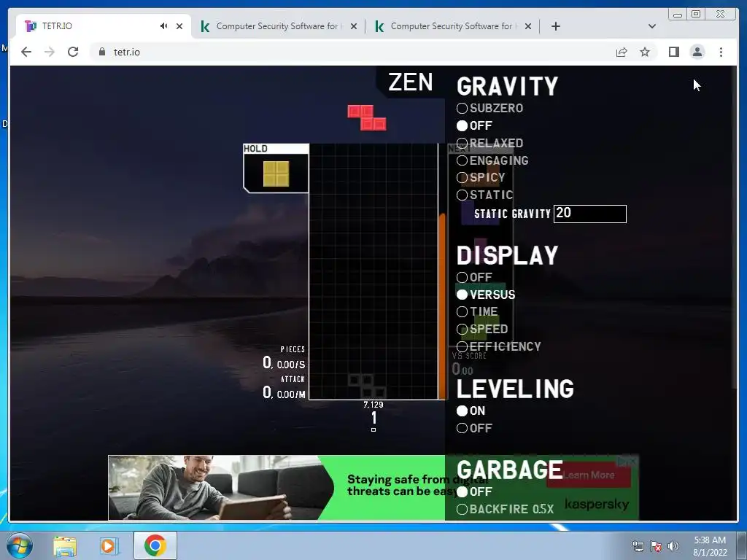Choose Relaxed gravity
This screenshot has height=560, width=747.
tap(490, 144)
